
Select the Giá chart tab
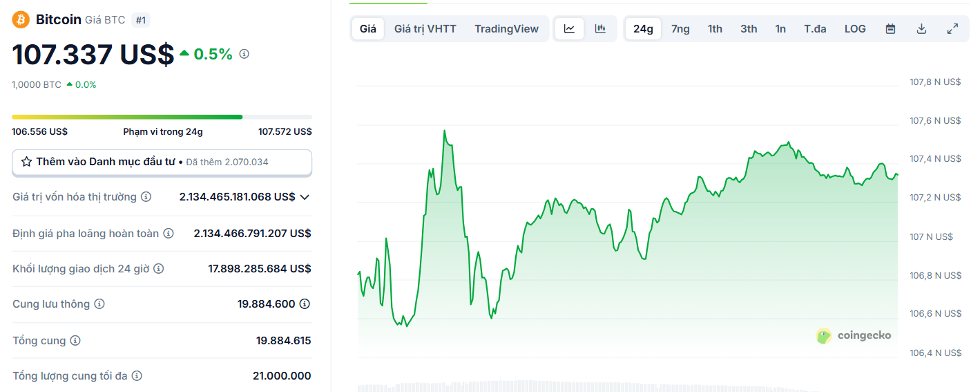pyautogui.click(x=368, y=29)
